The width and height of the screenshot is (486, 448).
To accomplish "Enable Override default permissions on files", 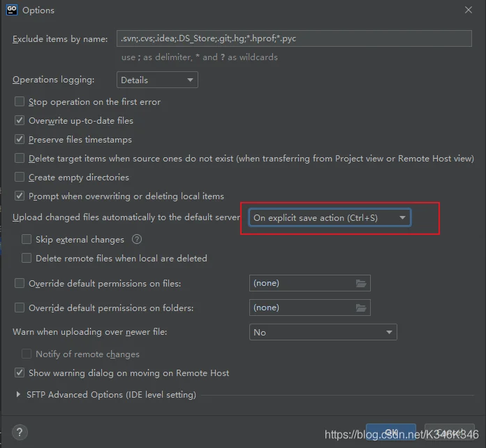I will (x=20, y=283).
